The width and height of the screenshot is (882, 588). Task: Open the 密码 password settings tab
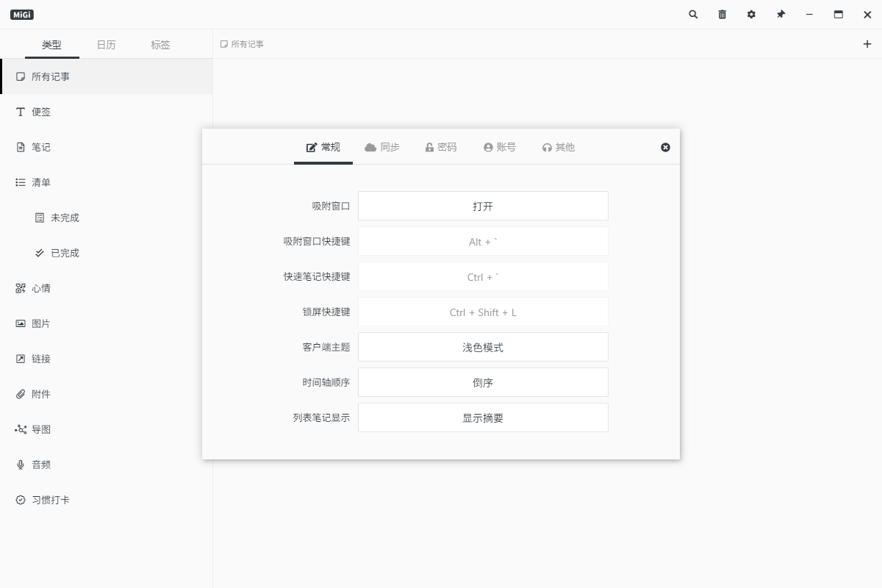(x=441, y=147)
